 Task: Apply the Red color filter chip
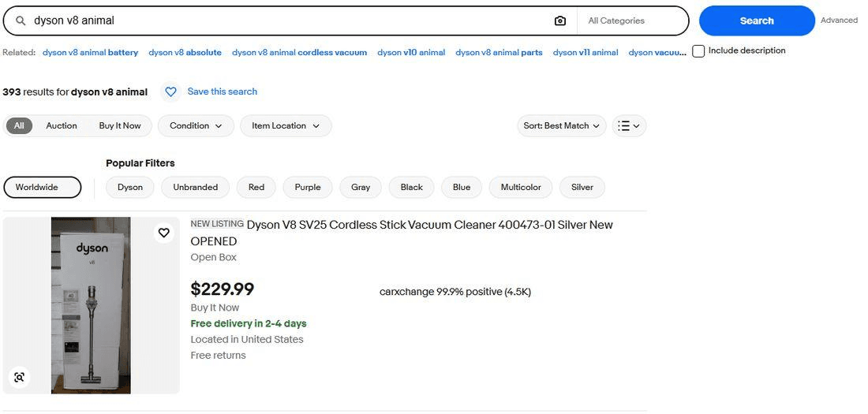coord(256,188)
